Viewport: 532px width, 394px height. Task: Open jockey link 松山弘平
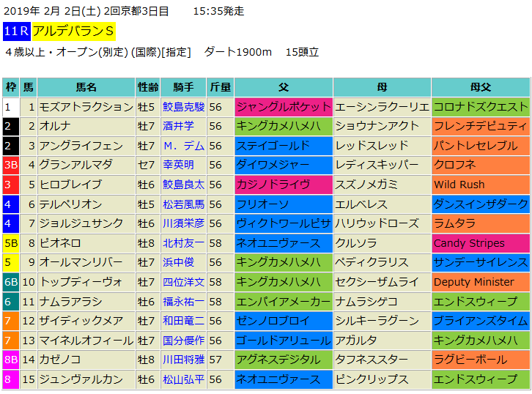pyautogui.click(x=183, y=379)
